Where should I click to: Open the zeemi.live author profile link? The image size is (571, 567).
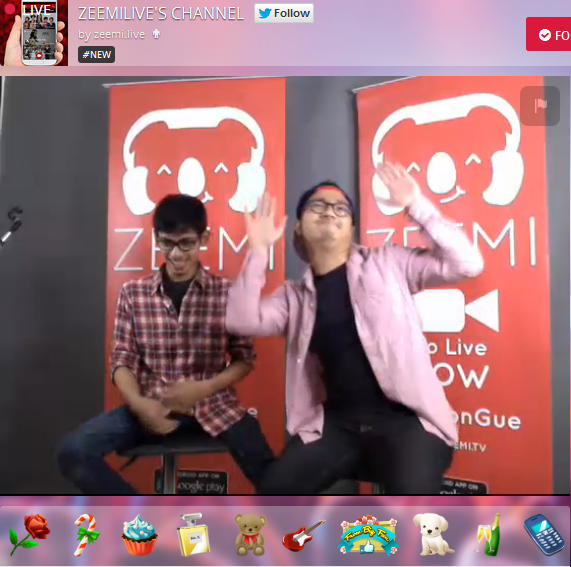[x=119, y=35]
